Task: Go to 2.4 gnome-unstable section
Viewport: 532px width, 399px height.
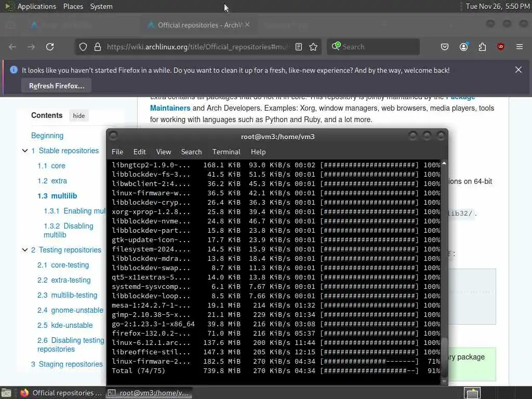Action: click(x=70, y=310)
